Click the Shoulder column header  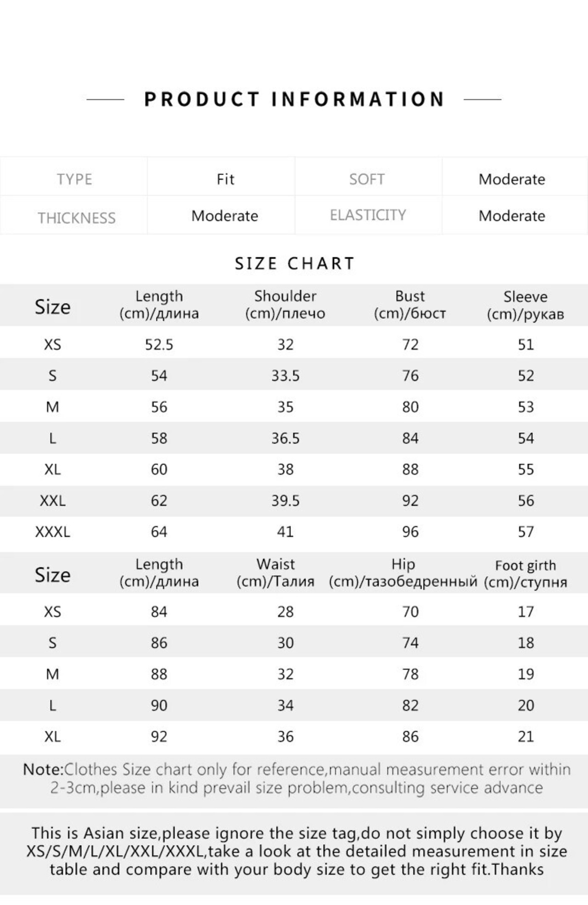tap(285, 305)
